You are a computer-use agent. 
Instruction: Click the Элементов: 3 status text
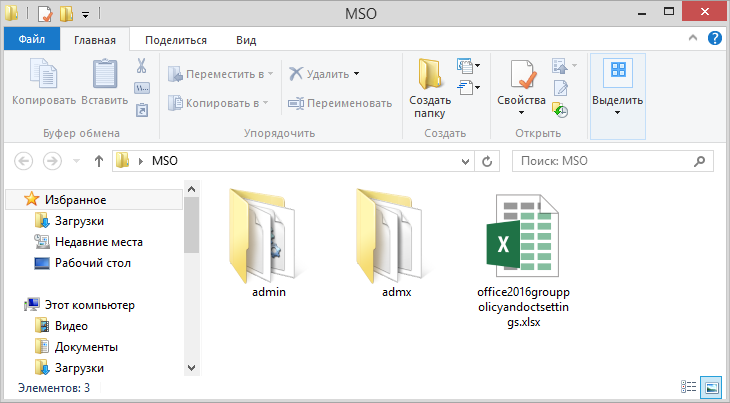[x=54, y=388]
